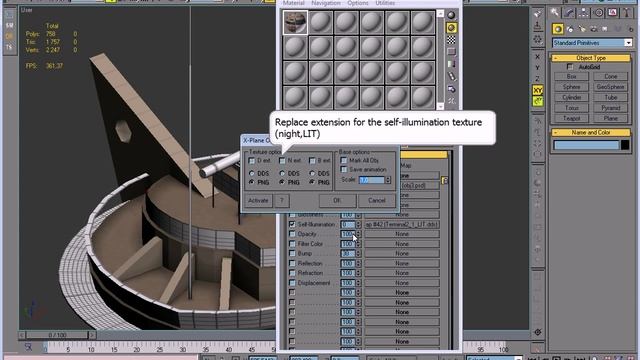Click the Sample Type icon in Material Editor

[x=451, y=15]
